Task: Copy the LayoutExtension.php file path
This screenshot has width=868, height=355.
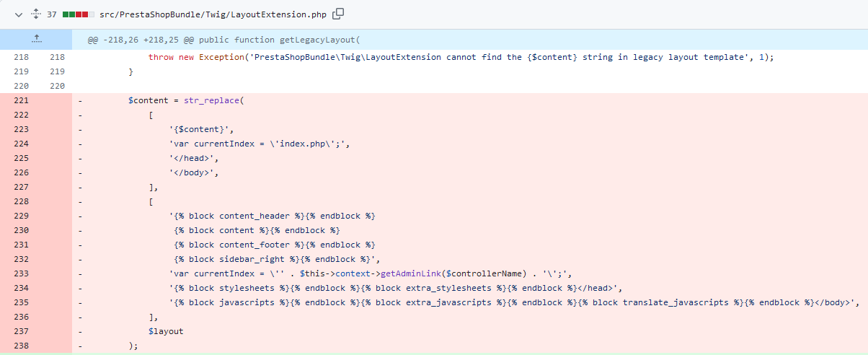Action: click(x=338, y=14)
